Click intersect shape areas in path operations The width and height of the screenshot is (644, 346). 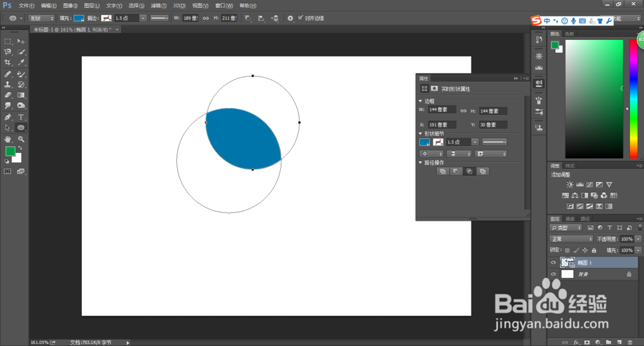469,171
